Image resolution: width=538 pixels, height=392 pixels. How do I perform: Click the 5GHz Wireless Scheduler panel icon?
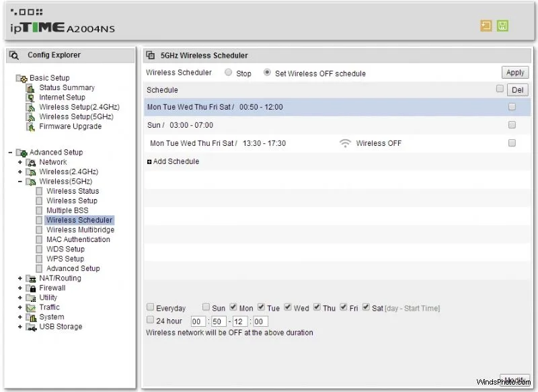pos(150,55)
